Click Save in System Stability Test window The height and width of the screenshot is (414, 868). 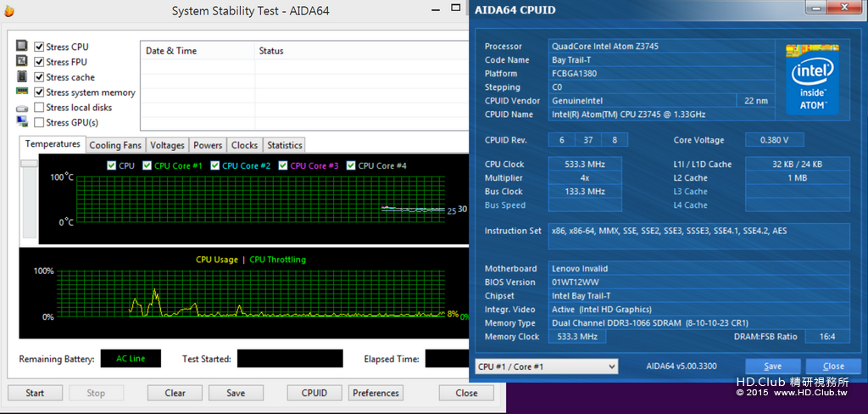click(x=236, y=393)
